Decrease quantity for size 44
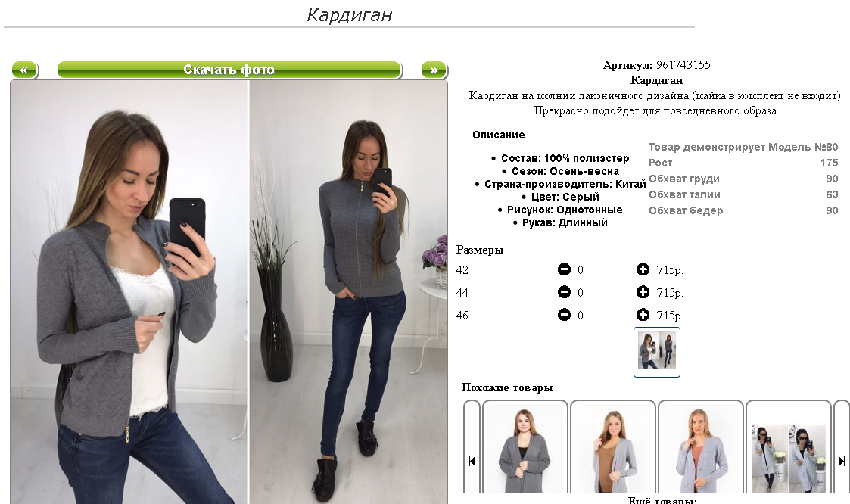 pyautogui.click(x=564, y=292)
